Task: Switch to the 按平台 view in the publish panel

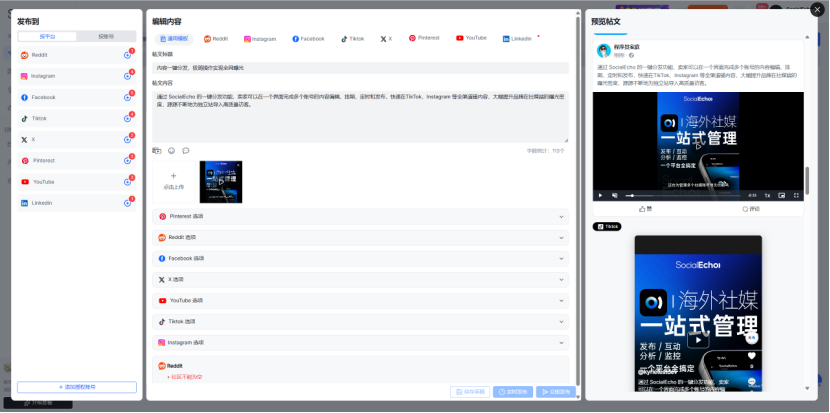Action: tap(47, 36)
